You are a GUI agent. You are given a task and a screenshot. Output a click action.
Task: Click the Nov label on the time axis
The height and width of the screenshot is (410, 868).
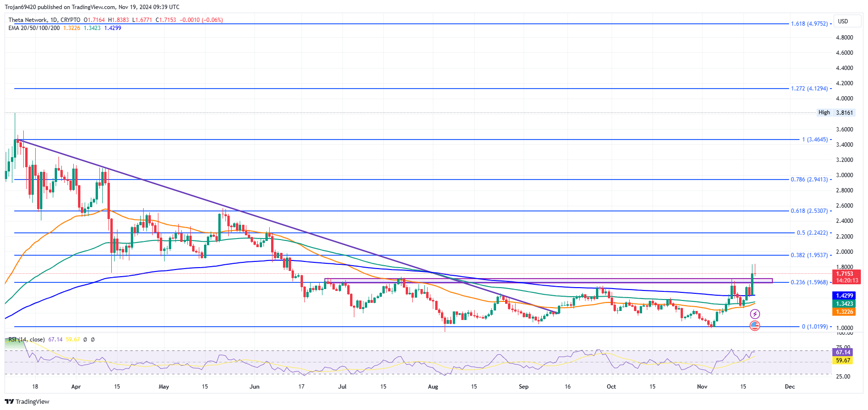pyautogui.click(x=702, y=387)
